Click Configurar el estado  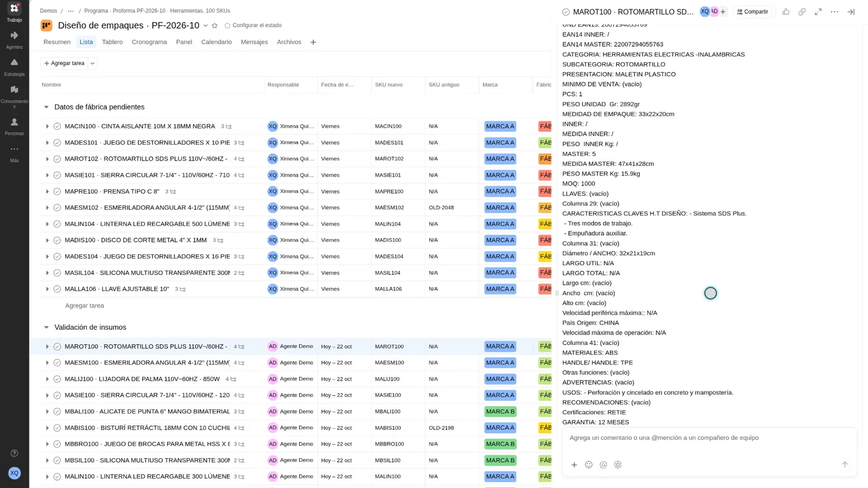253,25
